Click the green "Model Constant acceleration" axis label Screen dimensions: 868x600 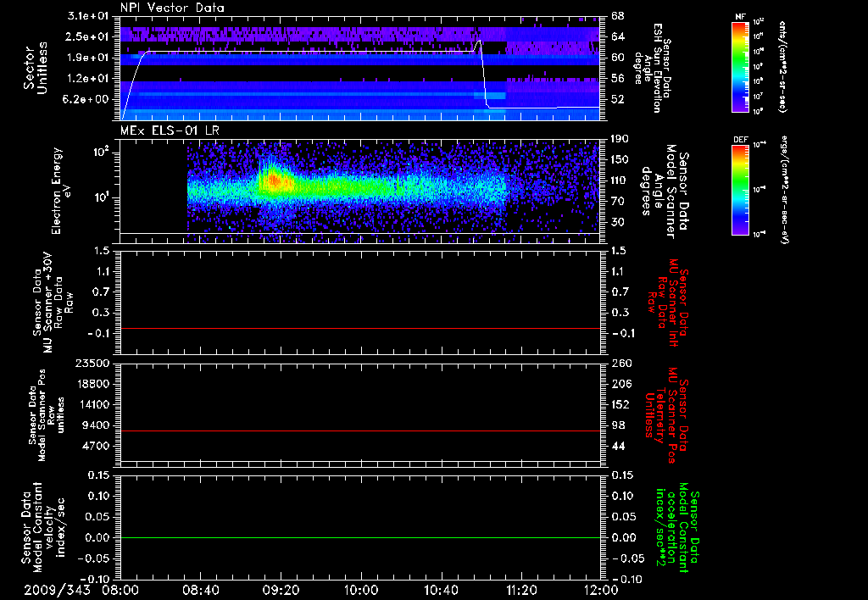click(677, 527)
